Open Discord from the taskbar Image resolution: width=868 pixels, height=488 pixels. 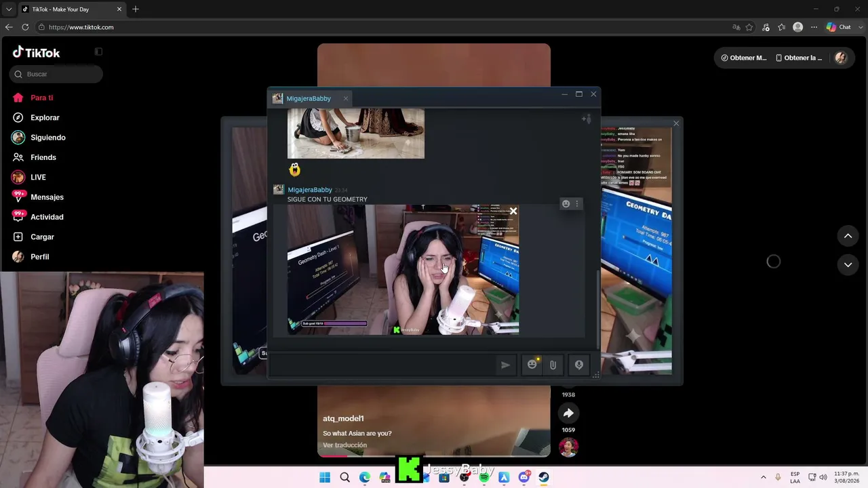pos(524,477)
